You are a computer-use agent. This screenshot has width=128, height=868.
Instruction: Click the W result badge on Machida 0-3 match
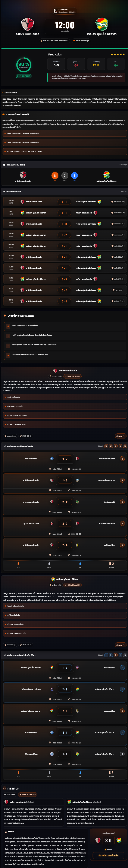[122, 459]
